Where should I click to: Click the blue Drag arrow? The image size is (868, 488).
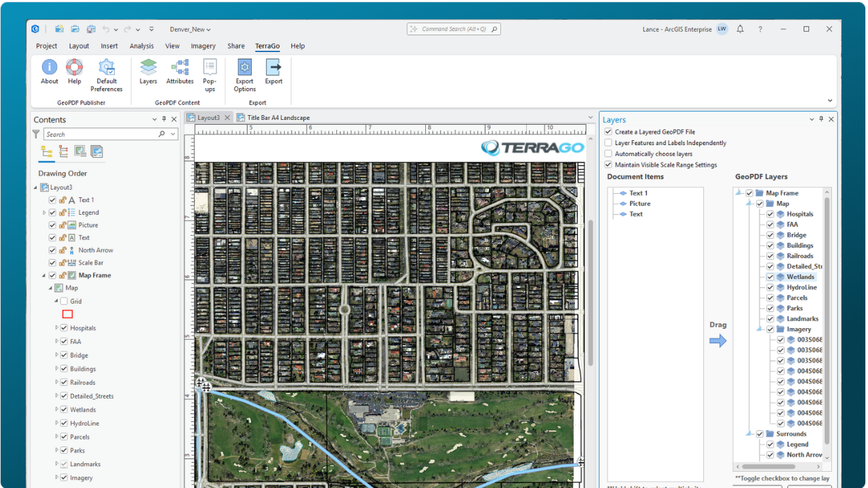pyautogui.click(x=717, y=341)
